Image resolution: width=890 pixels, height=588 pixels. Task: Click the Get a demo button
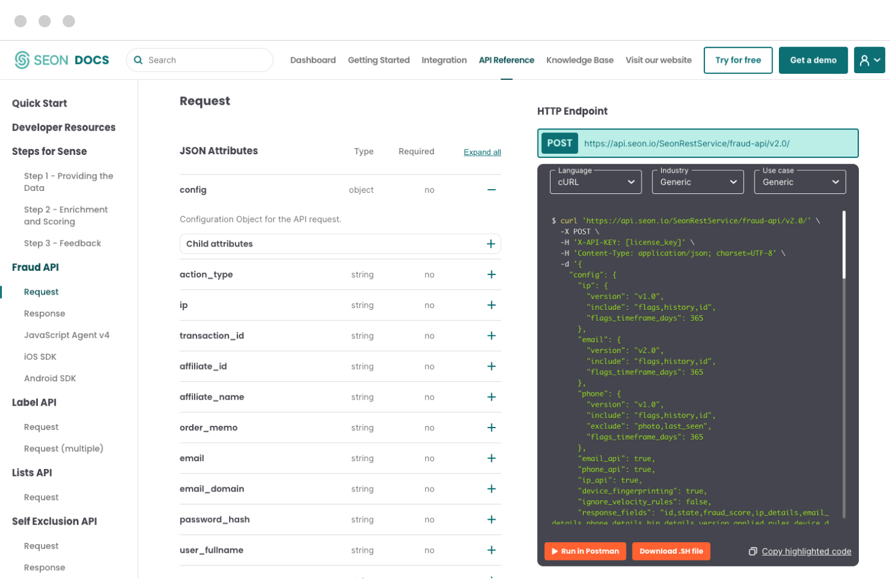(x=813, y=60)
